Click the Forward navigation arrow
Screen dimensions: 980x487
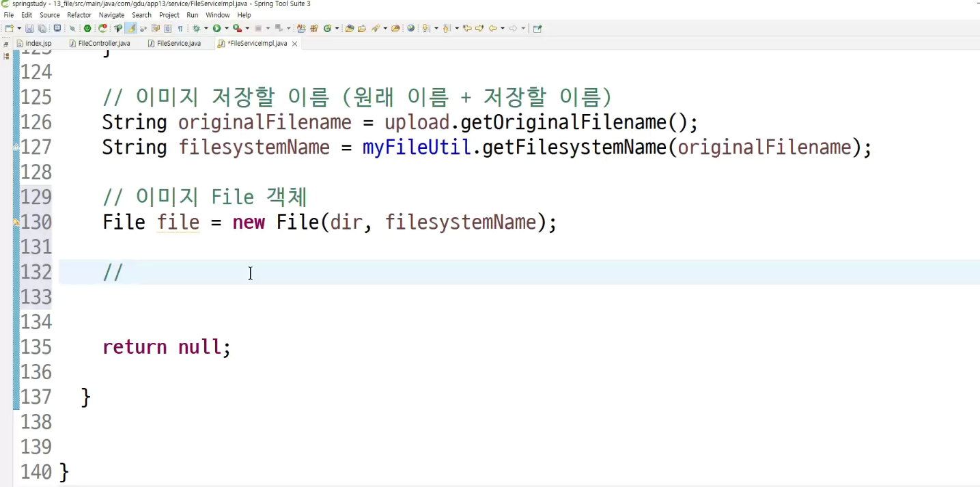coord(513,28)
